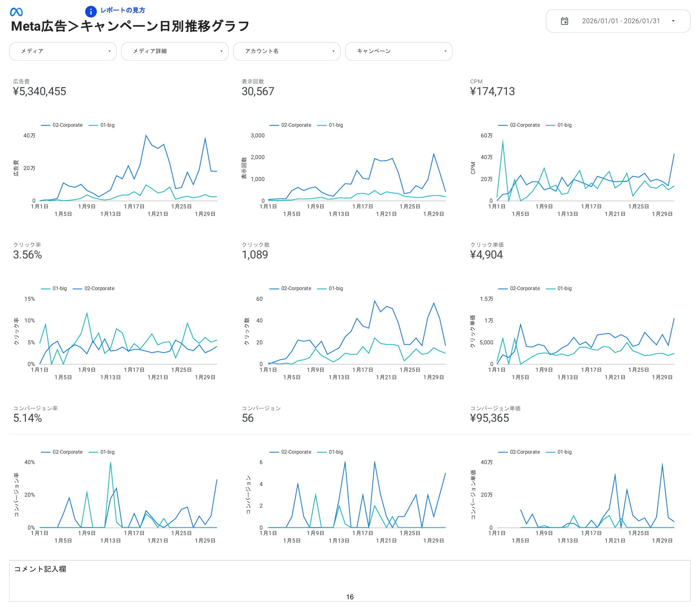Viewport: 700px width, 607px height.
Task: Expand the date range dropdown arrow
Action: tap(673, 21)
